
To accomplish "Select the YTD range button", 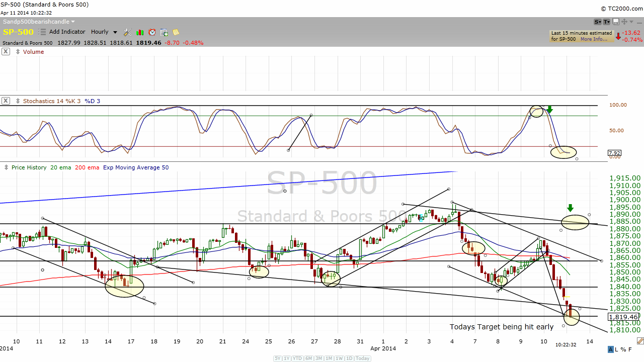I will pyautogui.click(x=298, y=358).
